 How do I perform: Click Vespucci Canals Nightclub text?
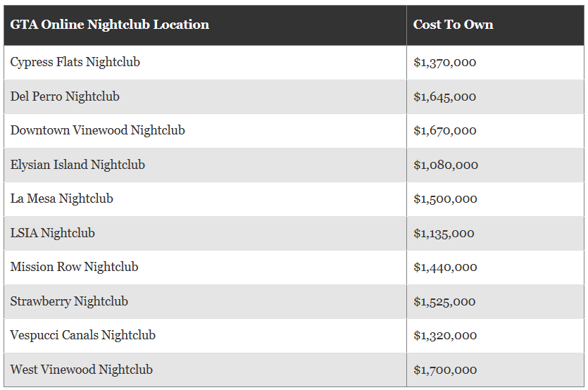pyautogui.click(x=83, y=335)
